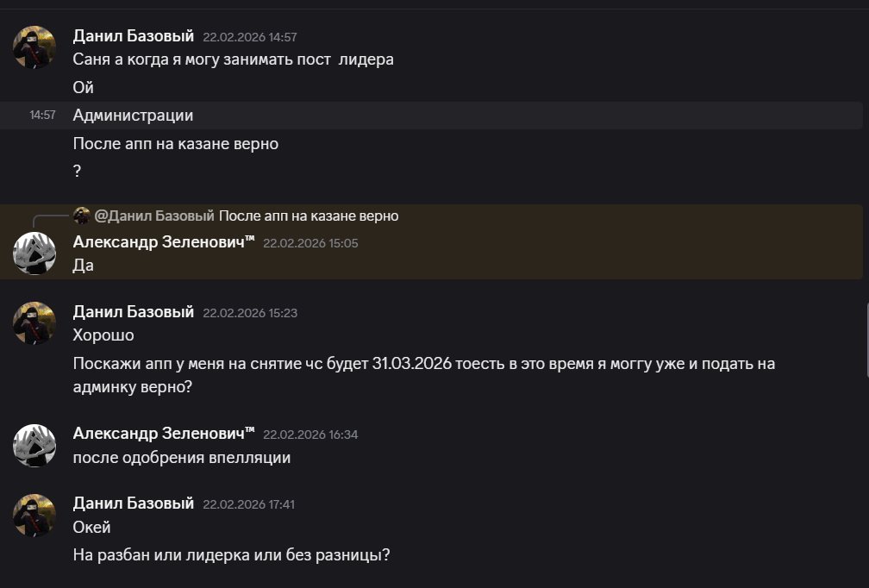Click Данил Базовый's avatar by the 17:41 message
The width and height of the screenshot is (869, 588).
[34, 516]
